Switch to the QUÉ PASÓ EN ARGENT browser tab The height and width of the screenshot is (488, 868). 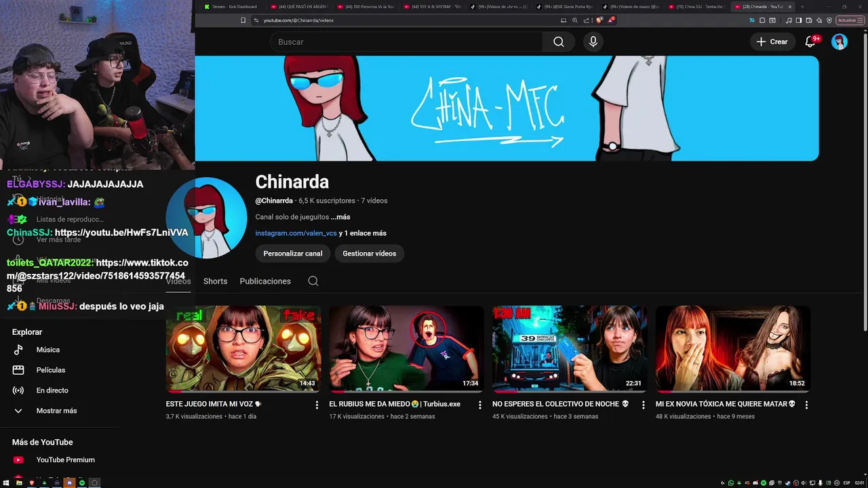point(296,7)
